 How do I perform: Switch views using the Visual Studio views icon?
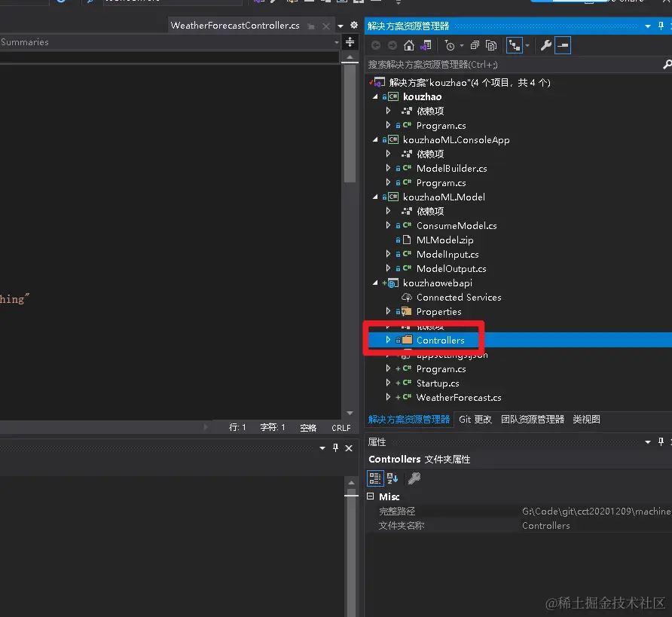(426, 45)
